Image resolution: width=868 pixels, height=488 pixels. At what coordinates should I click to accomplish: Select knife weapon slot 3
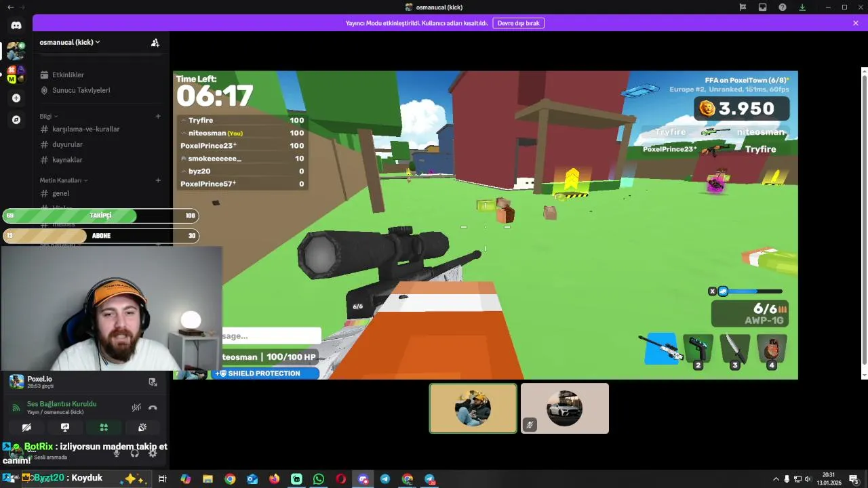coord(735,350)
